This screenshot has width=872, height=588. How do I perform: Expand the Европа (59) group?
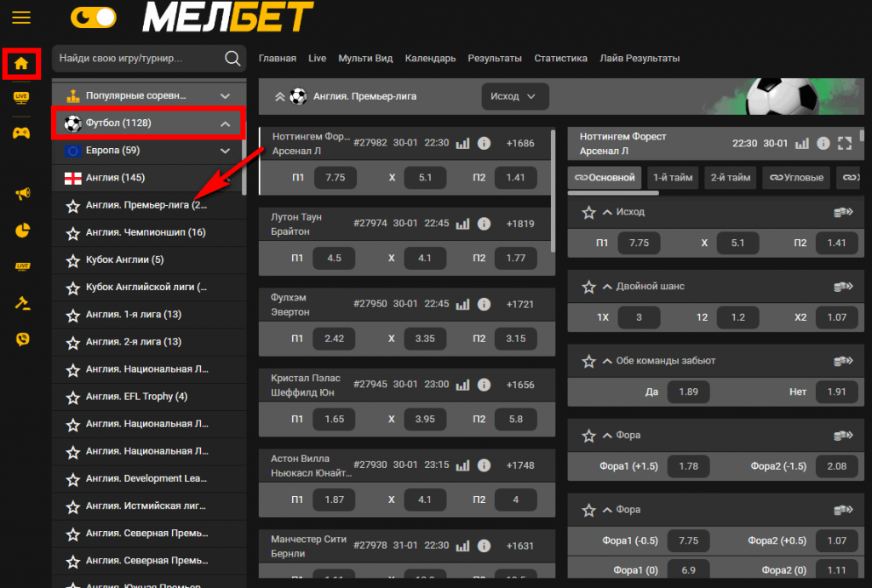148,151
